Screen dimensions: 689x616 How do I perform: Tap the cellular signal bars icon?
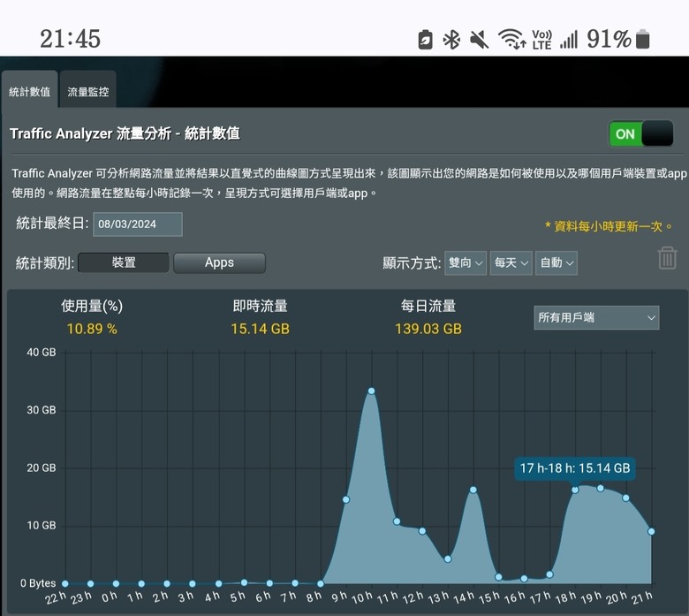569,40
